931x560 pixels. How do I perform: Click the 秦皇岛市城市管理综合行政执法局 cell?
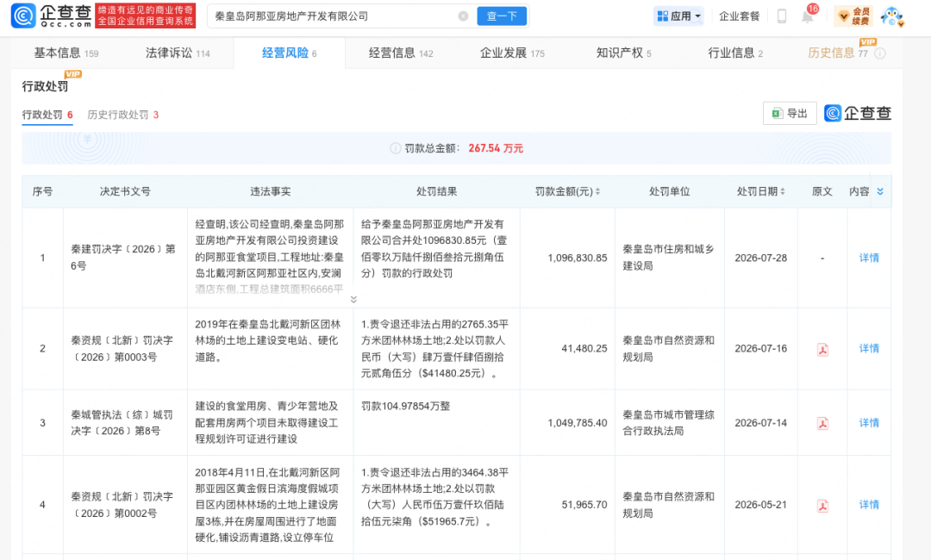click(668, 422)
